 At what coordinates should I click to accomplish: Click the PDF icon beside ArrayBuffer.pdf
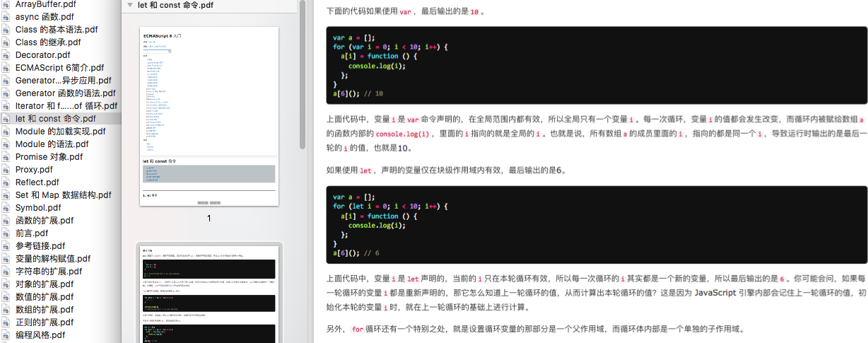point(6,4)
